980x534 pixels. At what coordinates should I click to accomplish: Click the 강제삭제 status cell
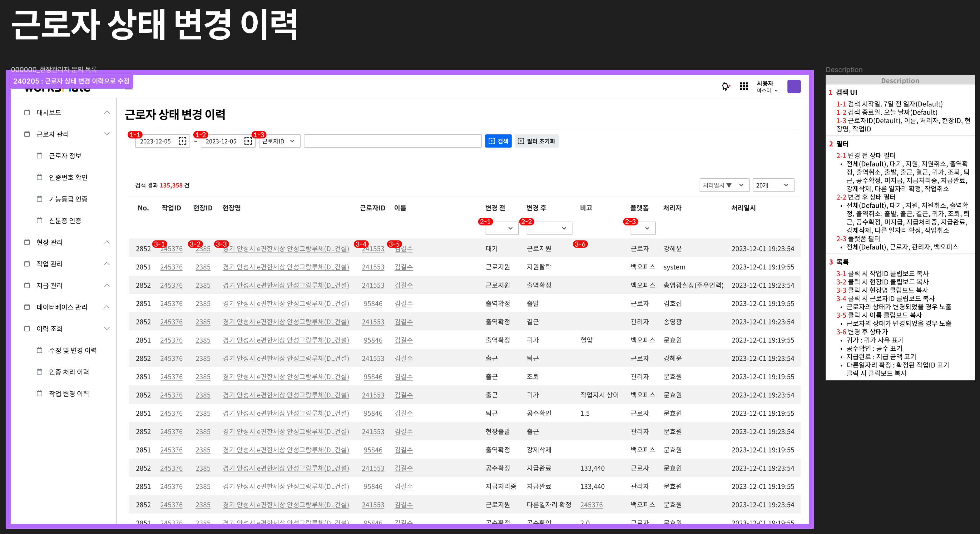click(x=539, y=450)
